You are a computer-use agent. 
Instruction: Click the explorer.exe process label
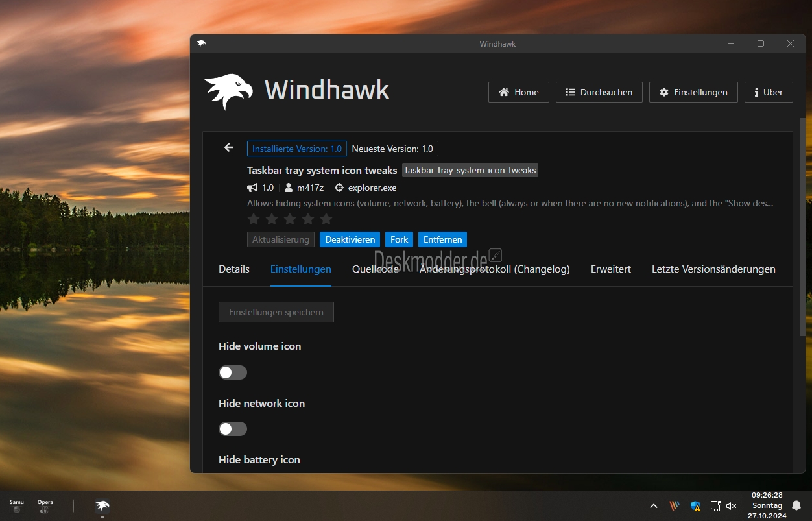[372, 188]
